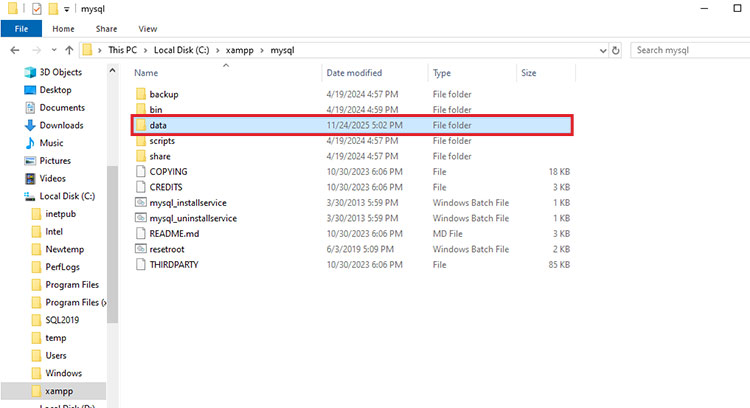Image resolution: width=750 pixels, height=408 pixels.
Task: Open the Customize Quick Access Toolbar dropdown
Action: tap(66, 10)
